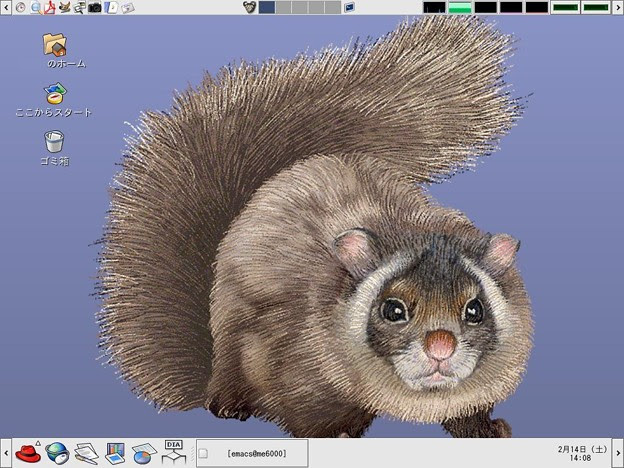
Task: Click the first CPU load monitor graph
Action: point(434,7)
